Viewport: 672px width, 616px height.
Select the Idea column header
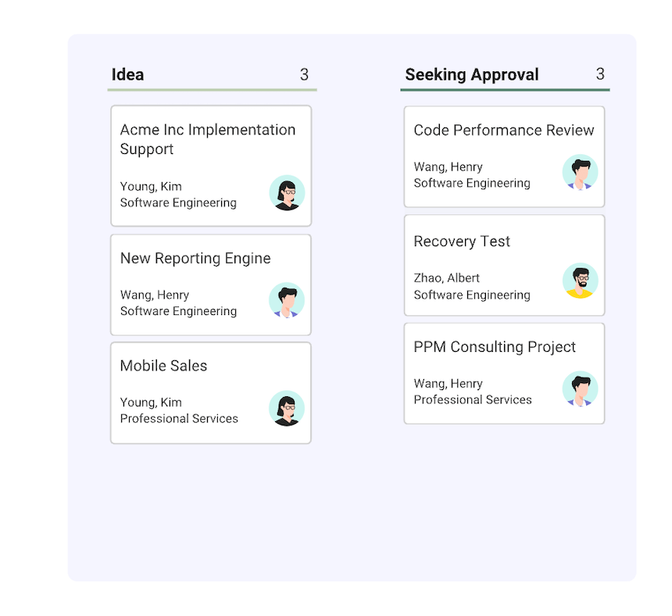127,74
